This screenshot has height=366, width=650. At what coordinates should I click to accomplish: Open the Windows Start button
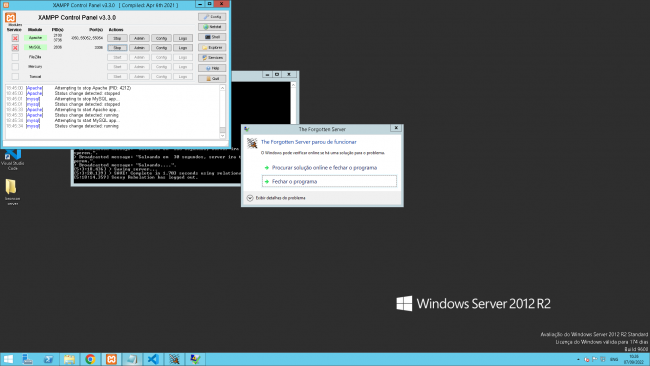8,359
